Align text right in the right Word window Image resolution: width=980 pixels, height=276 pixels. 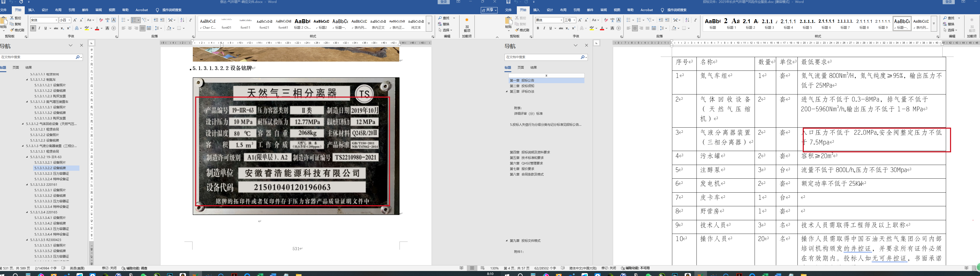[641, 28]
